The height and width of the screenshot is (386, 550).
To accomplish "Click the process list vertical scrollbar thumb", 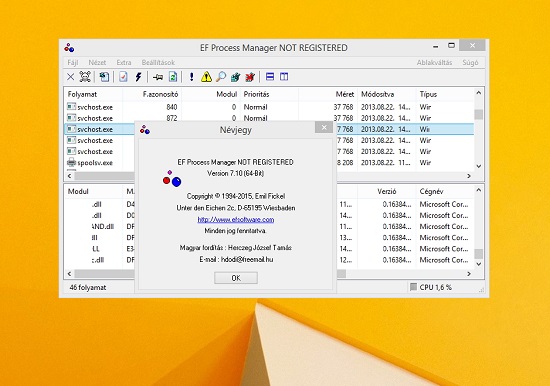I will (x=479, y=114).
